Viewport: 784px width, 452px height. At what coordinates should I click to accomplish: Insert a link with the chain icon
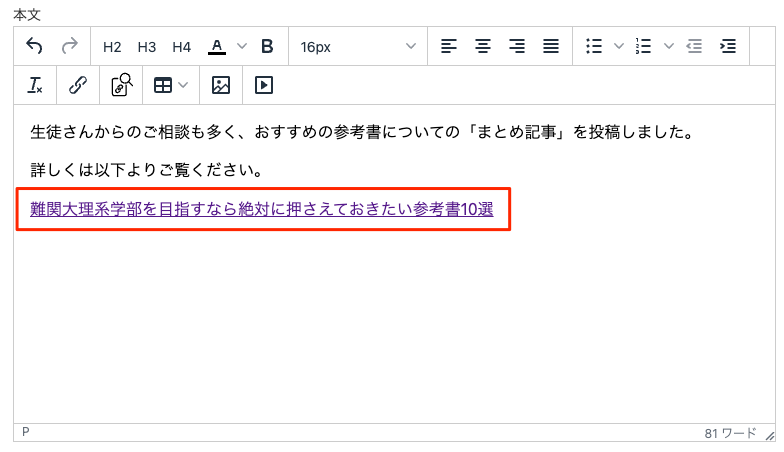[78, 85]
